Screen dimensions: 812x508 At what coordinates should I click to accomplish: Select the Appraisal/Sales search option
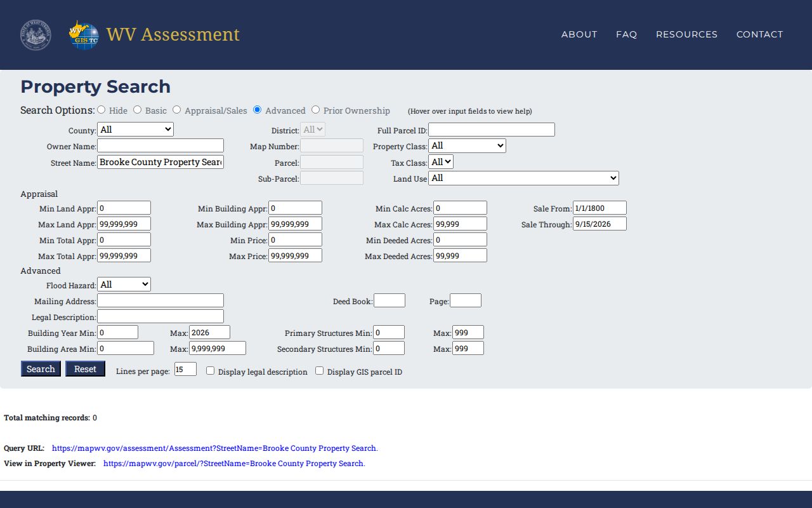(x=177, y=110)
